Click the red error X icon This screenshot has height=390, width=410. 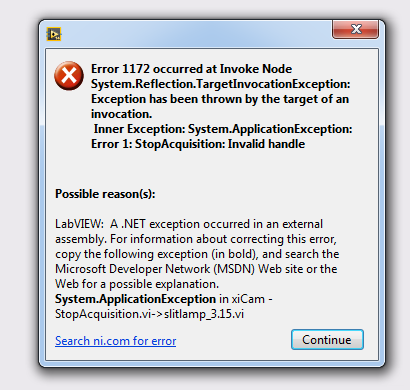[69, 76]
